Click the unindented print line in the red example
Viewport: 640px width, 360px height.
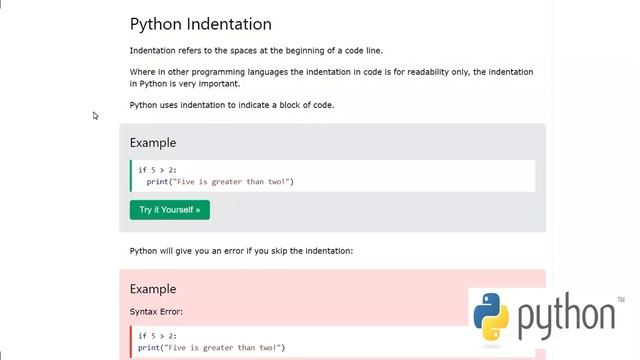211,348
